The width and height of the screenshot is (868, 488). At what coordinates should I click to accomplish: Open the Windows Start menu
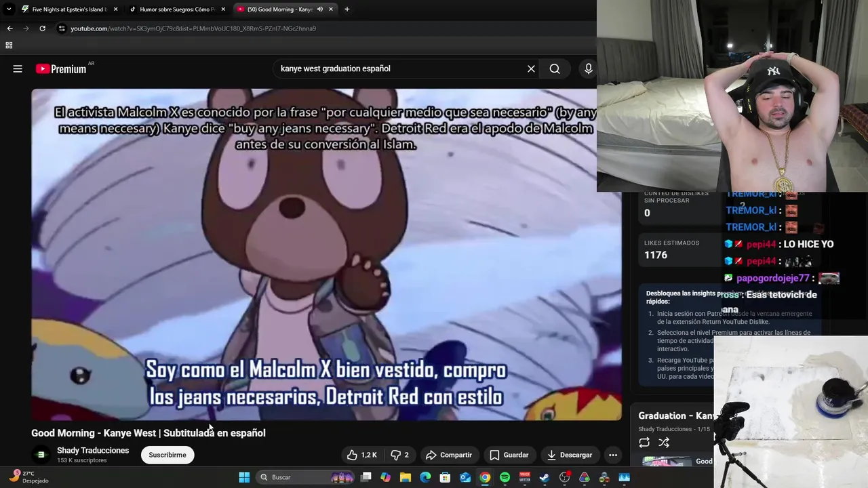[x=244, y=477]
